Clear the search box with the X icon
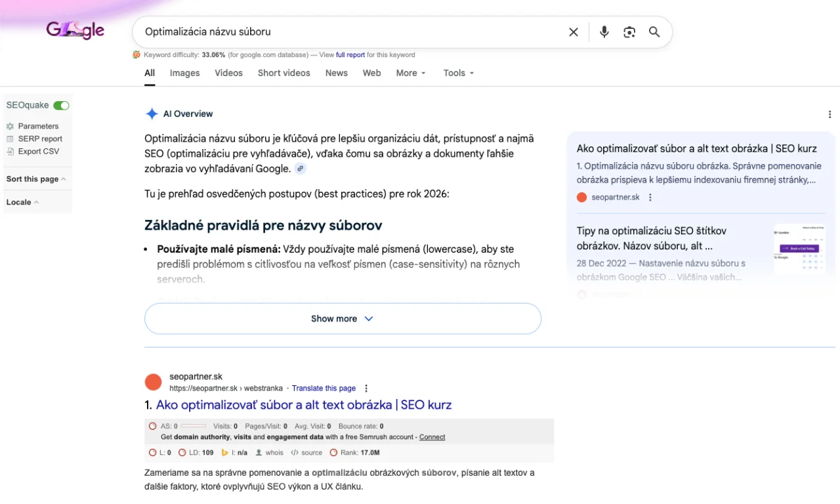840x504 pixels. (x=574, y=32)
